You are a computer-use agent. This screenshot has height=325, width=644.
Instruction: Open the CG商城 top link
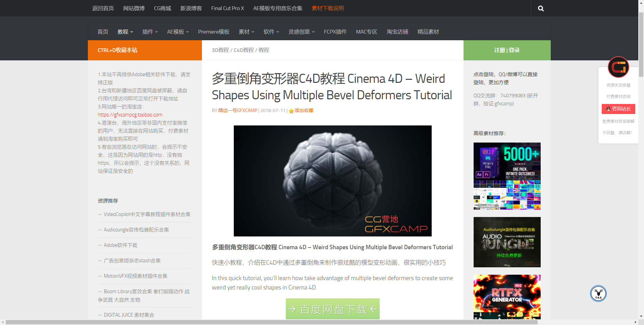[162, 8]
